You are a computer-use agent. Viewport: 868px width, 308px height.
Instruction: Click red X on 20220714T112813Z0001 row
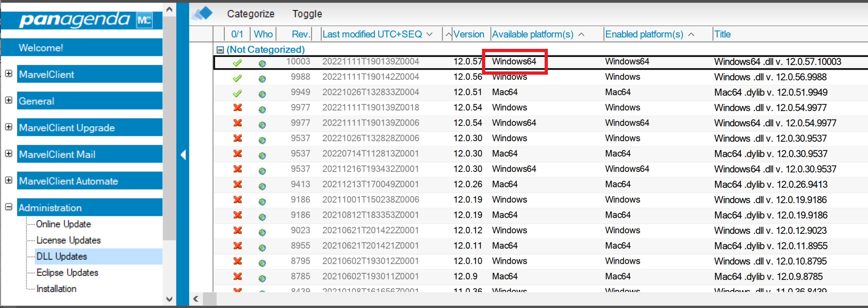click(x=237, y=153)
